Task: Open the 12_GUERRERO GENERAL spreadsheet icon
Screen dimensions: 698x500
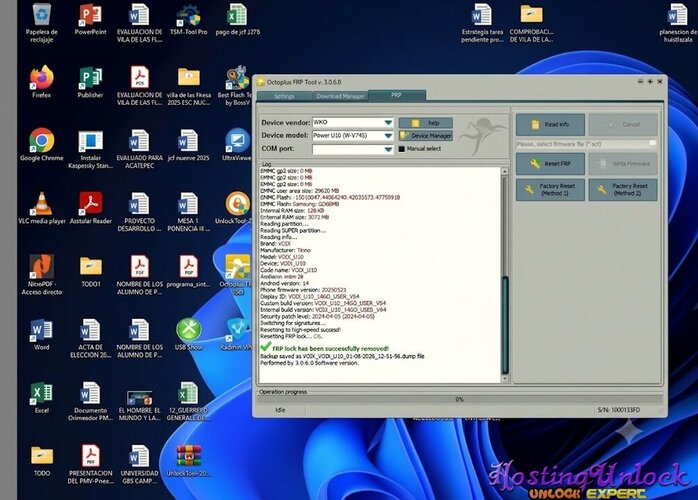Action: (x=188, y=402)
